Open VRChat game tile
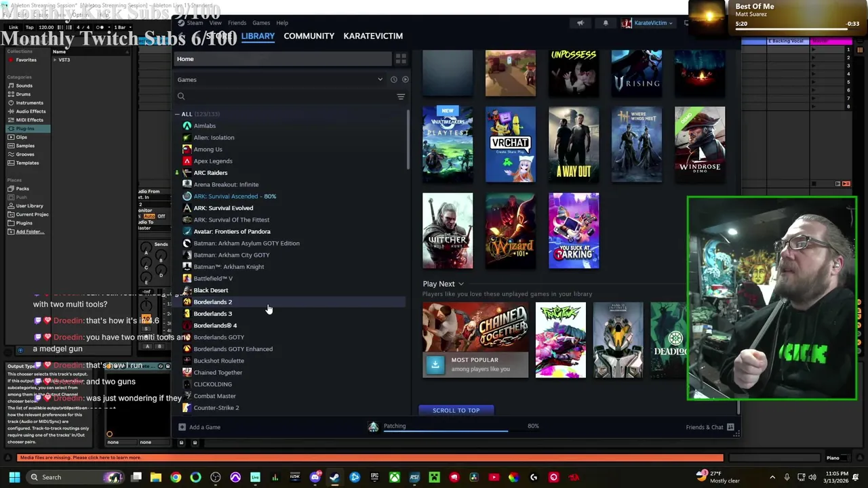Viewport: 868px width, 488px height. click(x=510, y=144)
